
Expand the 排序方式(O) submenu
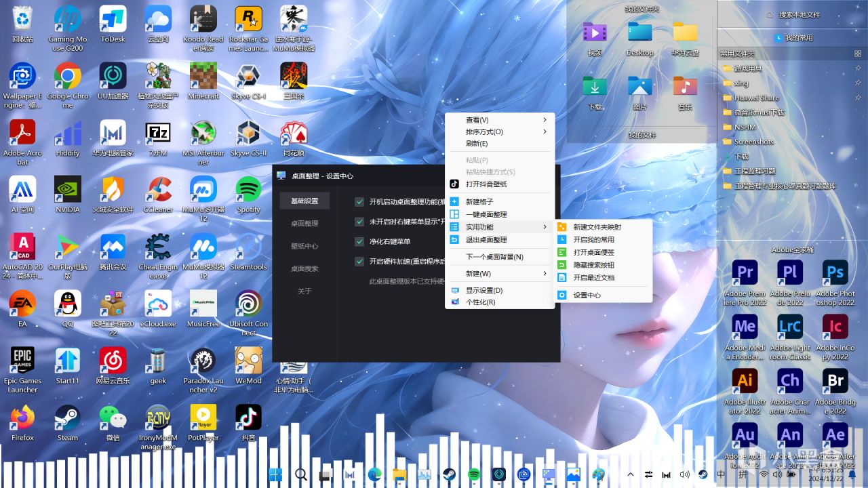coord(500,131)
